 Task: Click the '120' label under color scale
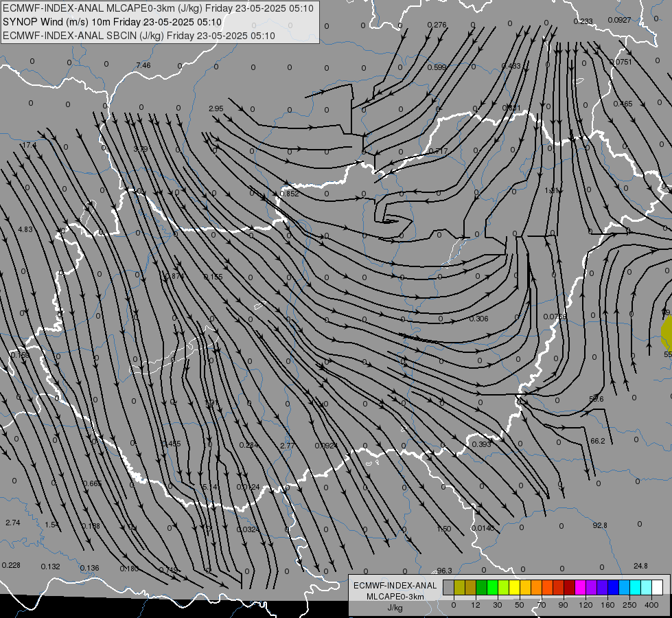click(x=586, y=605)
